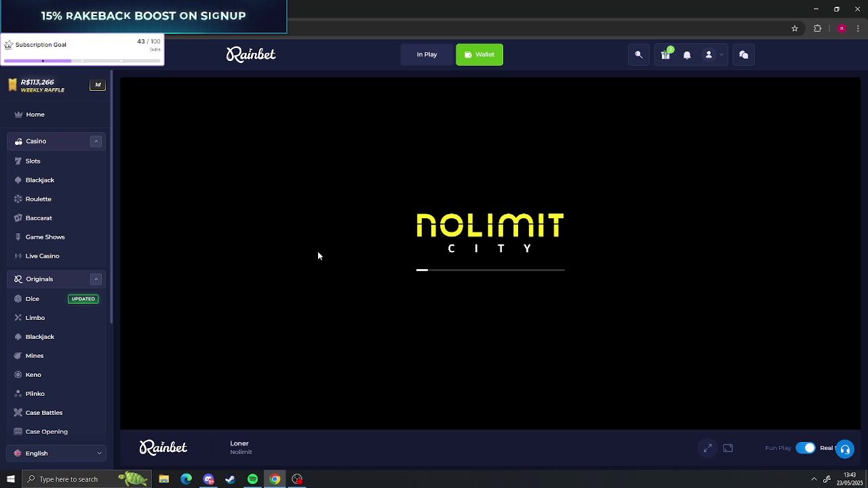Click the Wallet button
Viewport: 868px width, 488px height.
[479, 54]
